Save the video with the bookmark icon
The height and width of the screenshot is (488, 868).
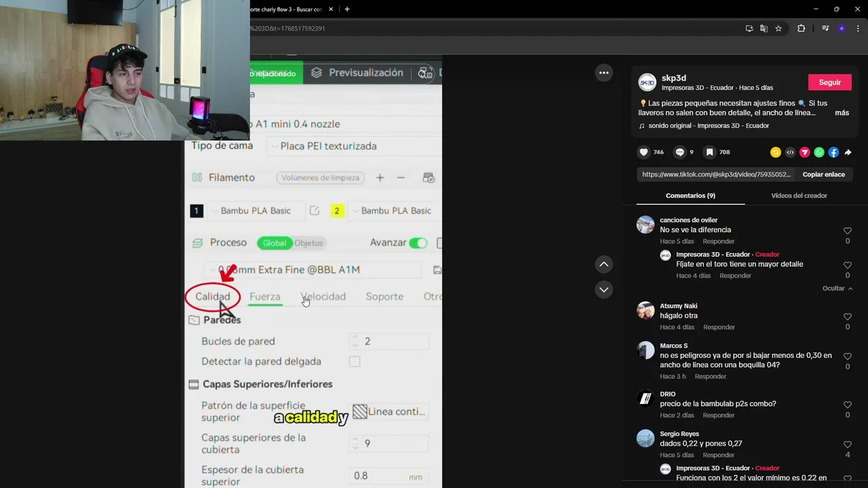tap(709, 152)
